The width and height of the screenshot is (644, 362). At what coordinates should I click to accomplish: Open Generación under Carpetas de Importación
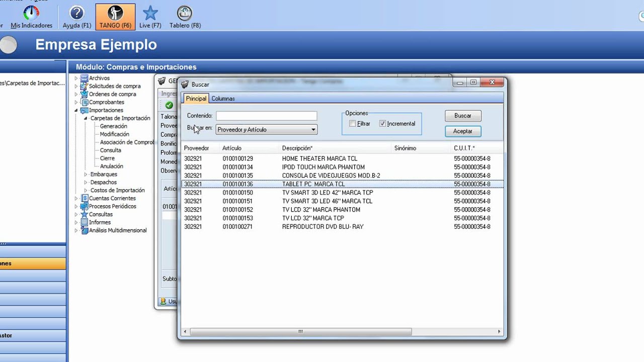[113, 126]
